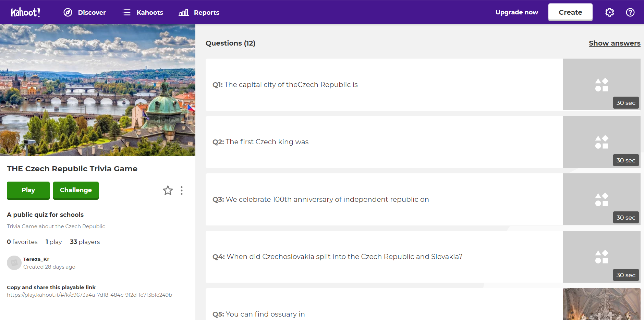This screenshot has width=644, height=320.
Task: Click the Reports bar chart icon
Action: tap(184, 12)
